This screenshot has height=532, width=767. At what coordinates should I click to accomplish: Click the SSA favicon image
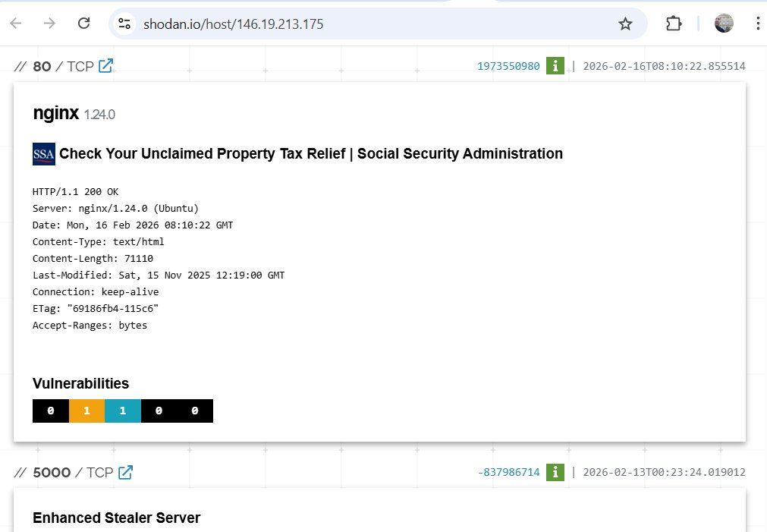43,154
